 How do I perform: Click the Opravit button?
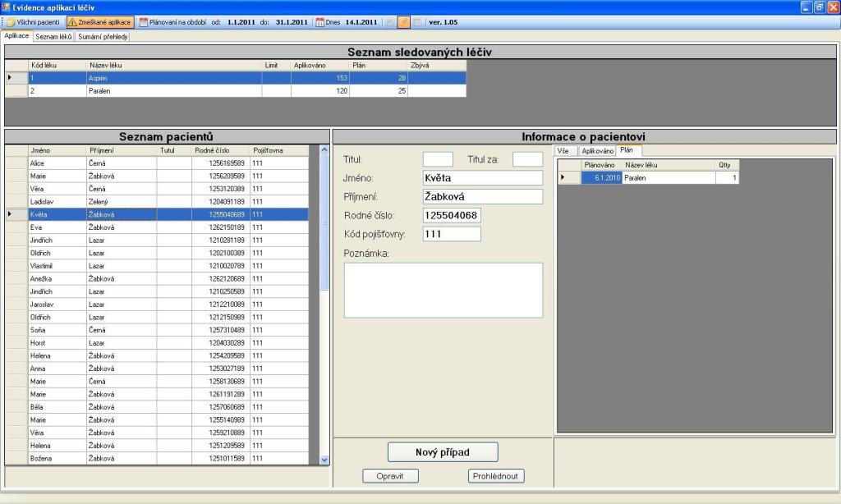390,475
